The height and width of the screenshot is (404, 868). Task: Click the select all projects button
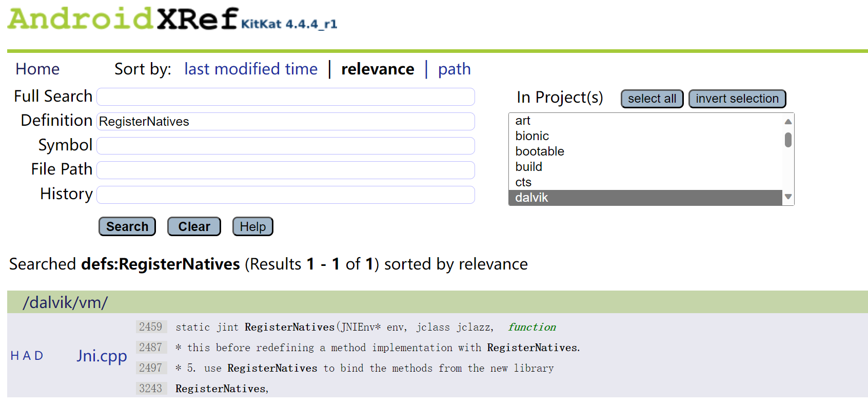tap(652, 99)
